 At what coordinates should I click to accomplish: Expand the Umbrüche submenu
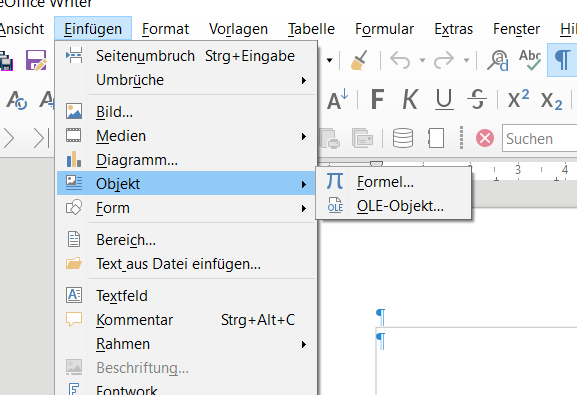pyautogui.click(x=186, y=80)
